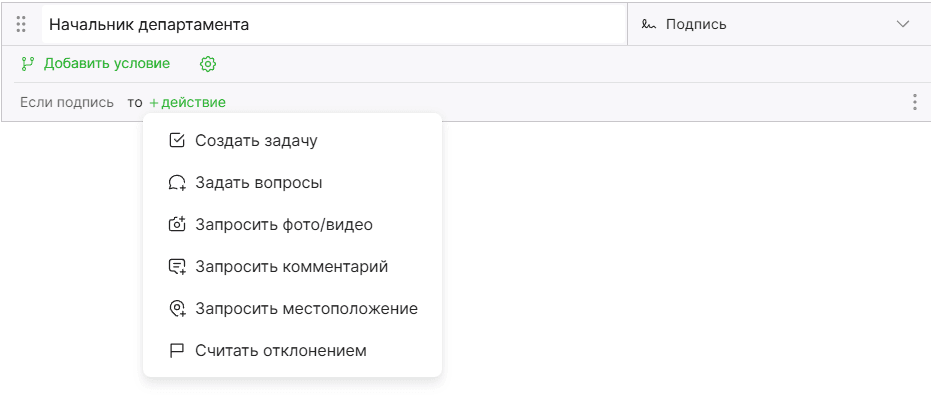This screenshot has width=931, height=397.
Task: Expand the dropdown chevron arrow at right
Action: 903,24
